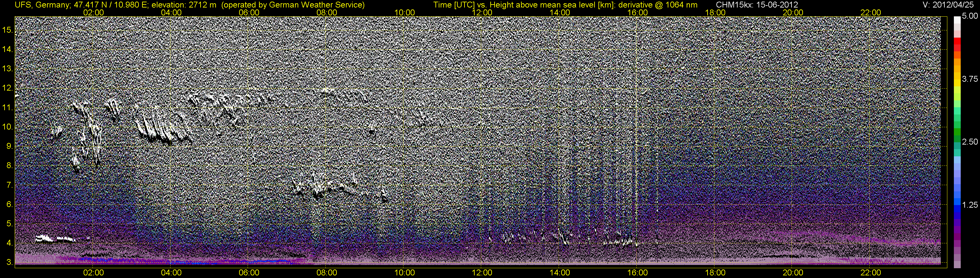This screenshot has width=980, height=278.
Task: Click the '16:00' label on the upper time axis
Action: tap(638, 12)
